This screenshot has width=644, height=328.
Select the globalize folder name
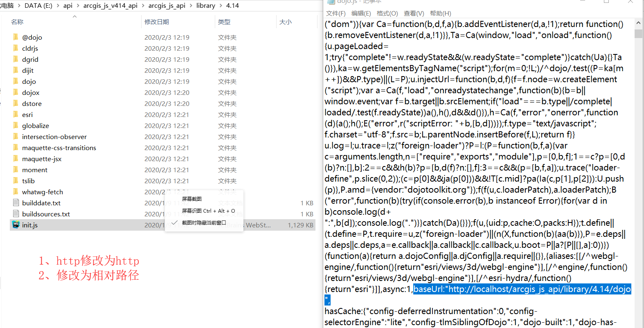[36, 126]
